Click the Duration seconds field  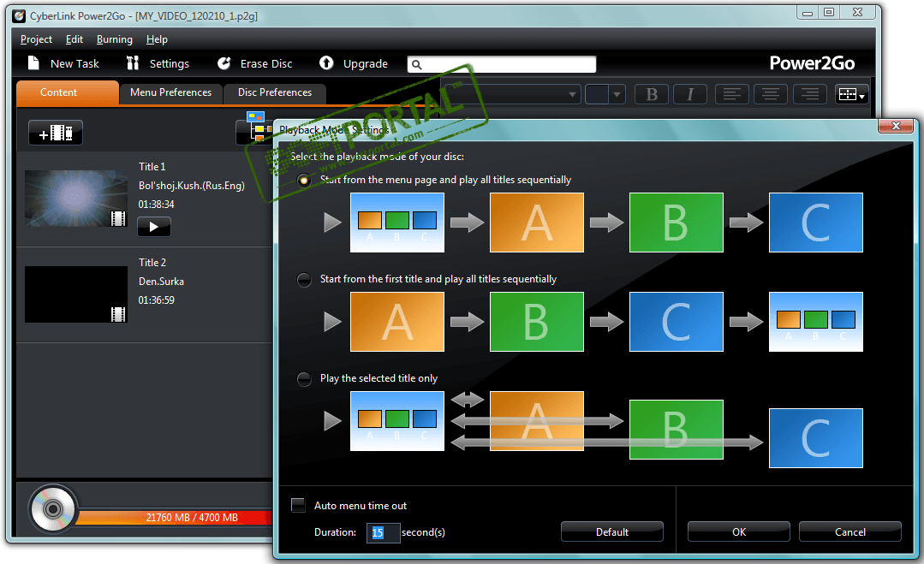pos(383,532)
